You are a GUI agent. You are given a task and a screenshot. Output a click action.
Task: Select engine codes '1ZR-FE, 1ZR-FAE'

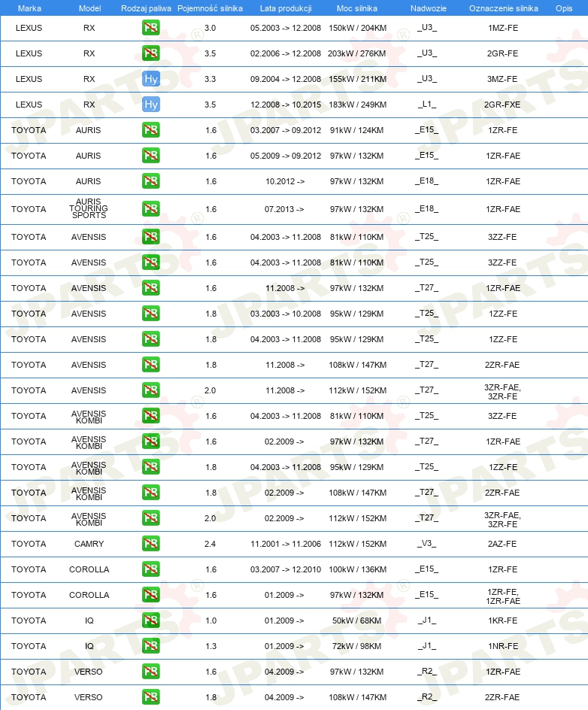(503, 596)
